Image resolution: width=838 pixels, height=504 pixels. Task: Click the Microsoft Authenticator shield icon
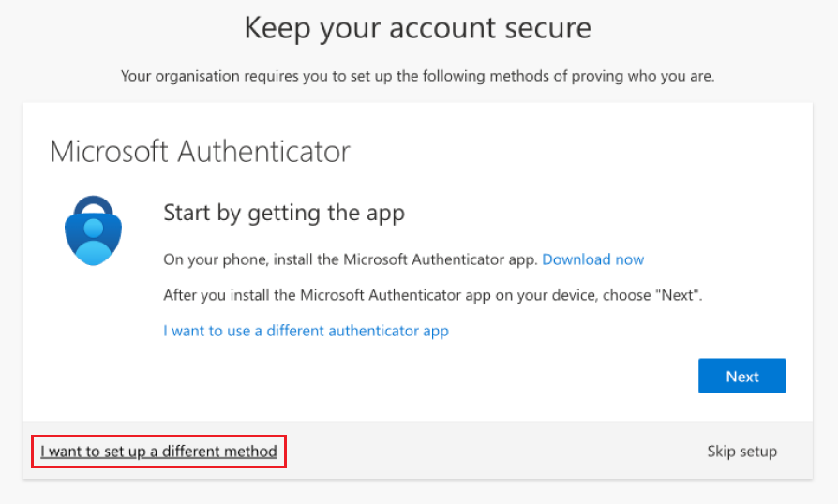93,235
